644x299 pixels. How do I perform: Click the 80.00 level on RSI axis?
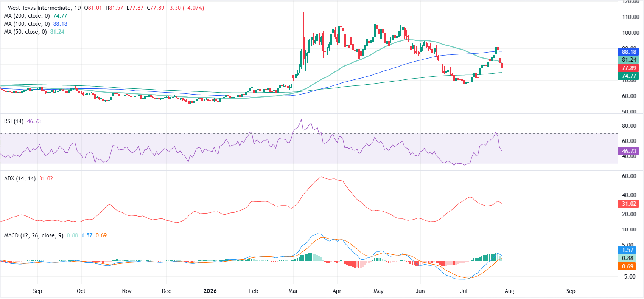click(x=629, y=126)
